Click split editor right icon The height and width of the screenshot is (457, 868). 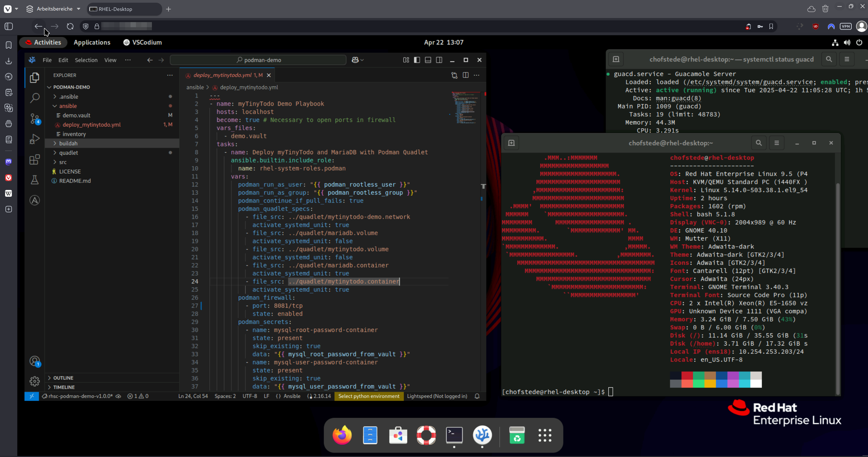(x=465, y=75)
